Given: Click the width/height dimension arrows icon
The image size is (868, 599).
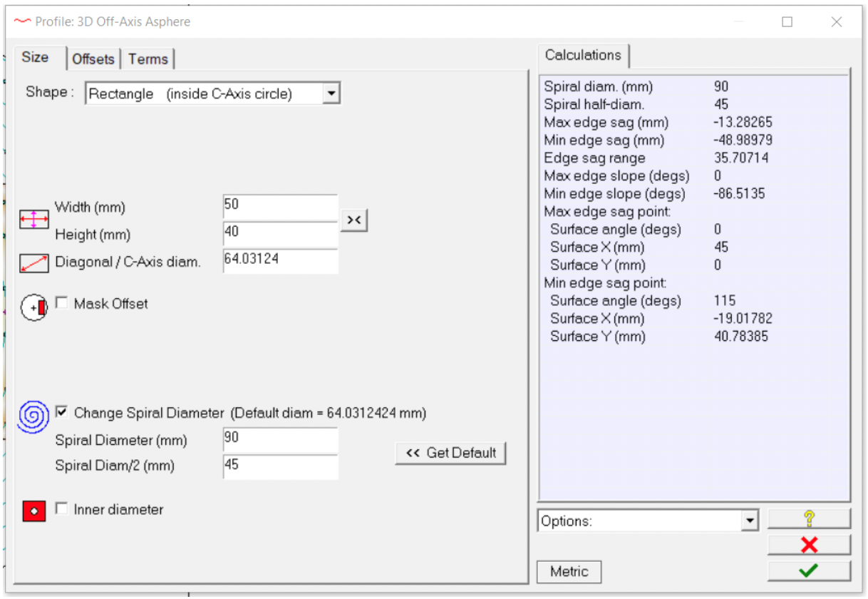Looking at the screenshot, I should pos(34,220).
